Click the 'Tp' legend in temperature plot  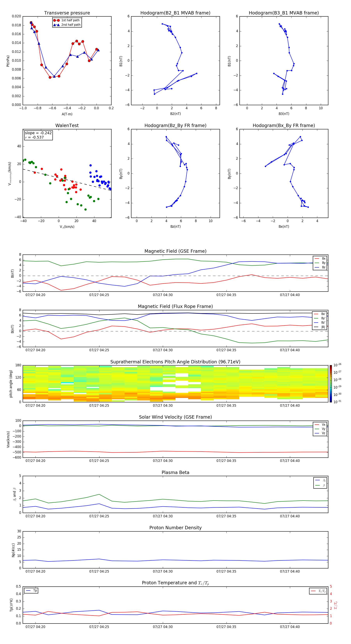[x=31, y=591]
